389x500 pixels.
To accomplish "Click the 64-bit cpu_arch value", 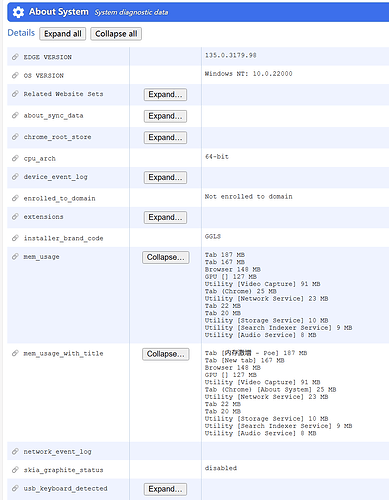I will [217, 157].
